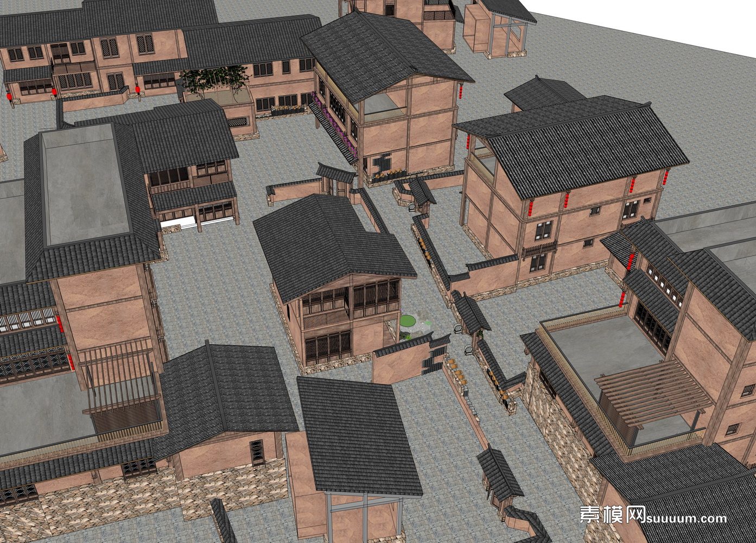Click the suuuum.com watermark URL
This screenshot has width=756, height=543.
pos(686,518)
